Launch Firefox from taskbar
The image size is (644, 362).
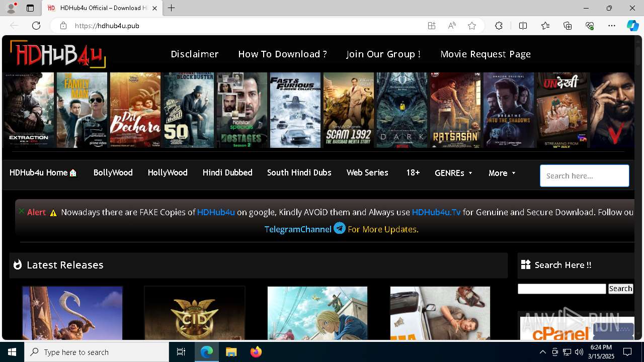[x=256, y=352]
